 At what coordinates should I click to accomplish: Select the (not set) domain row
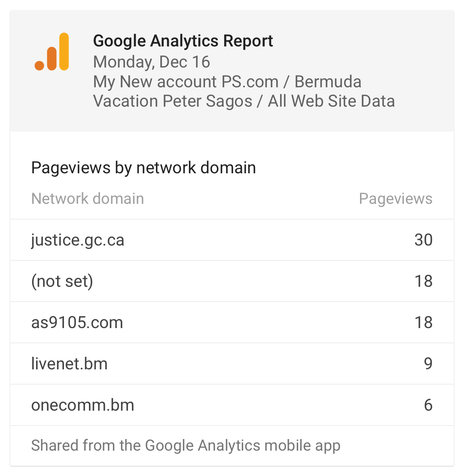(x=232, y=281)
